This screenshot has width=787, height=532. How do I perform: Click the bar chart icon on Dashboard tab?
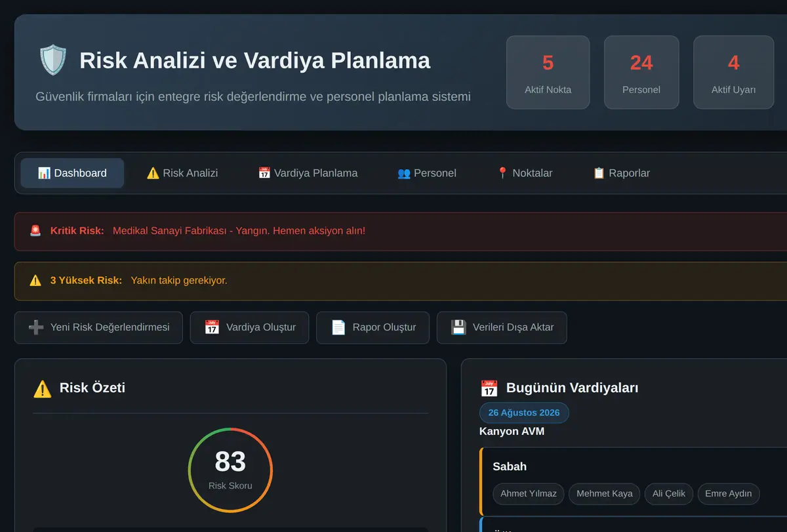(x=44, y=173)
